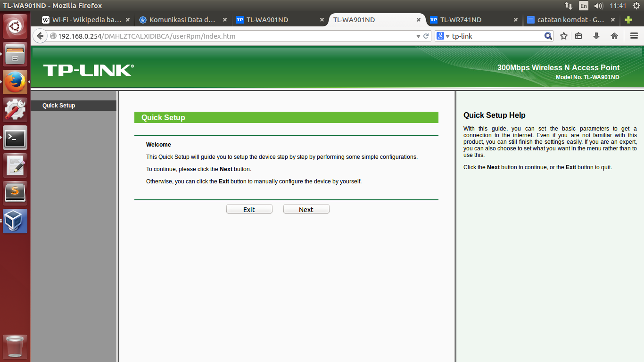Open a new tab with the plus icon
Image resolution: width=644 pixels, height=362 pixels.
pos(628,20)
